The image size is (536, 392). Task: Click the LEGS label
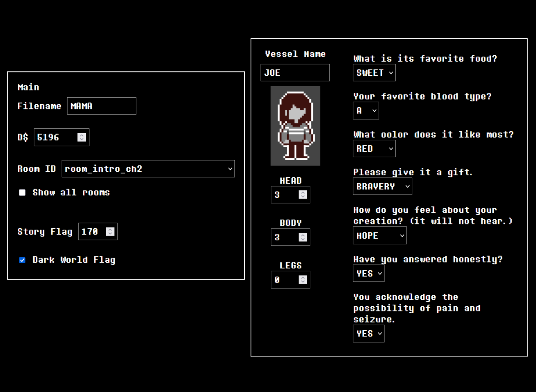[x=291, y=265]
